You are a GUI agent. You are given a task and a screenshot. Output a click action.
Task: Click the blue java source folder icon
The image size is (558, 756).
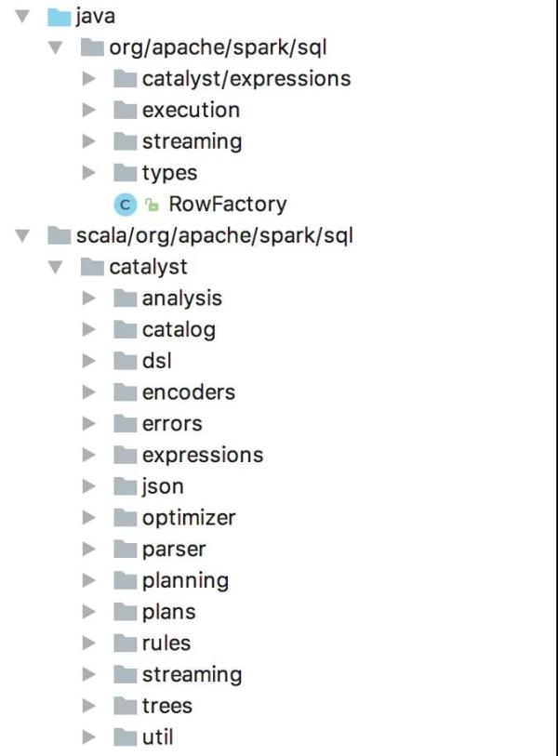click(59, 17)
